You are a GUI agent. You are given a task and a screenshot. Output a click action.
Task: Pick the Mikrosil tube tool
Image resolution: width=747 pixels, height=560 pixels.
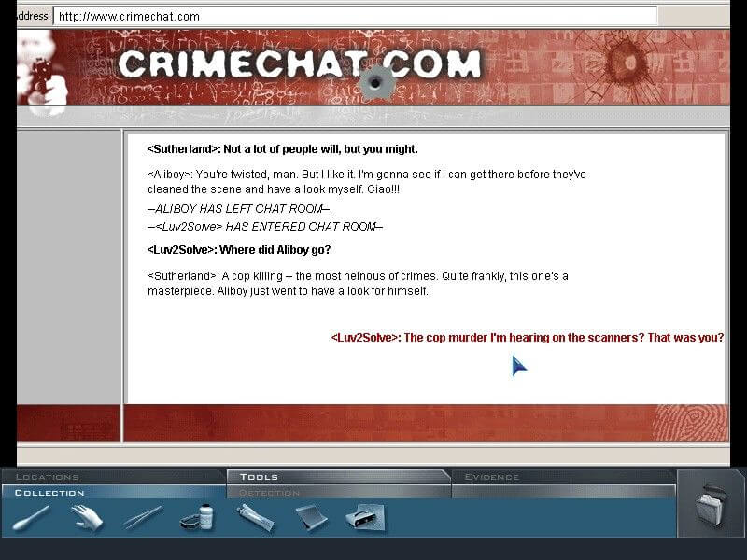coord(255,518)
